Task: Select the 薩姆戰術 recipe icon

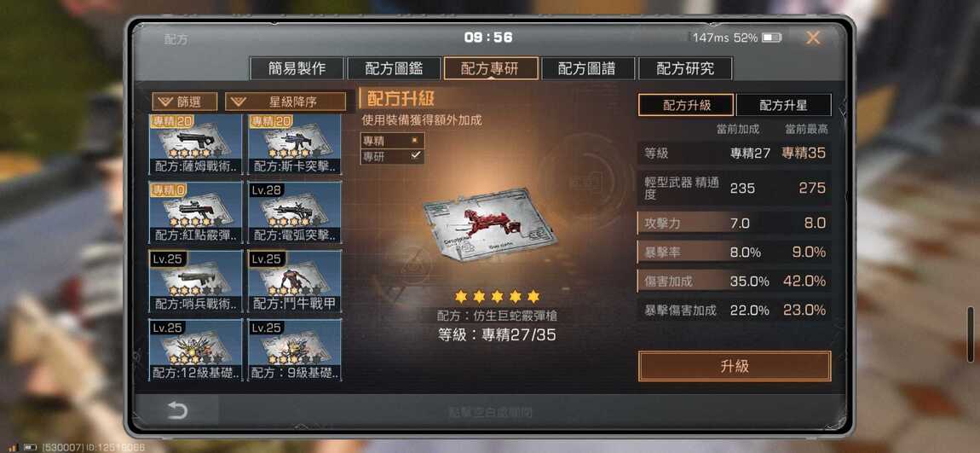Action: (x=196, y=144)
